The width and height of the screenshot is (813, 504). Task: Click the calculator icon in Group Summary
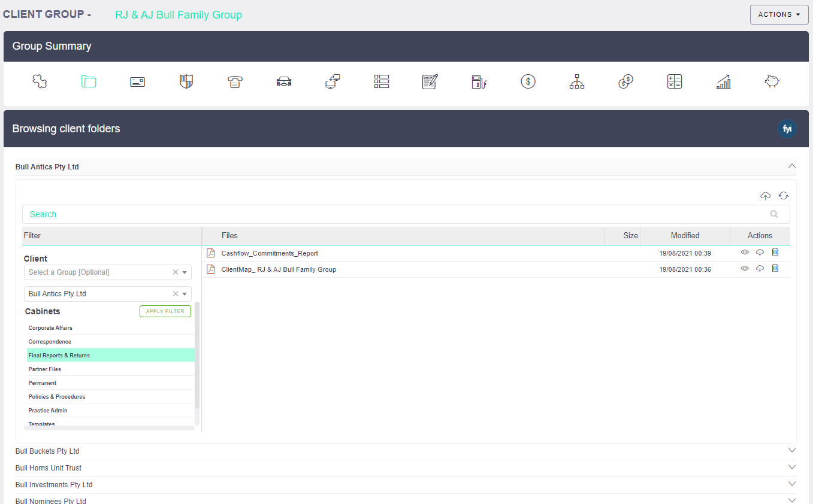pos(675,81)
